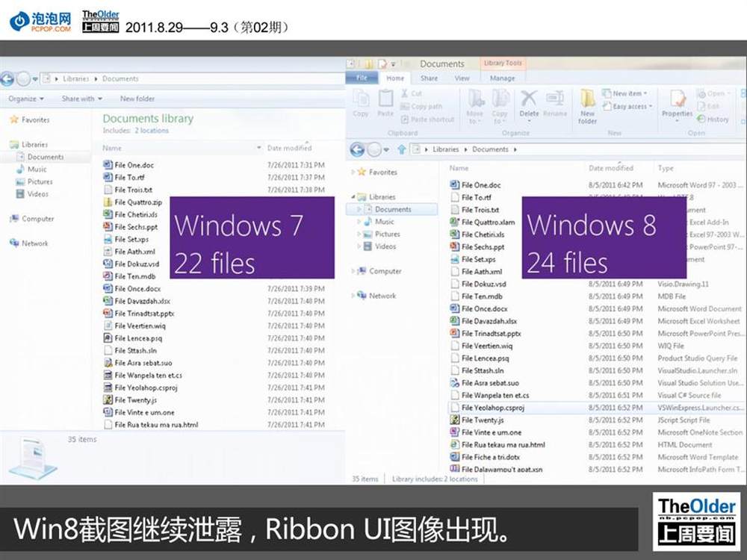Click Documents in the Windows 8 address bar

(x=490, y=149)
